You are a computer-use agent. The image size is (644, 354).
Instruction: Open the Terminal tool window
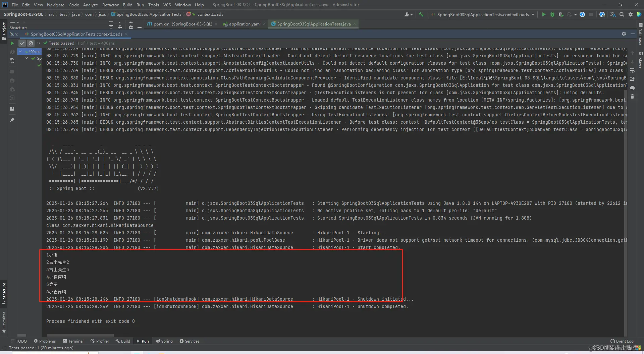pyautogui.click(x=73, y=341)
